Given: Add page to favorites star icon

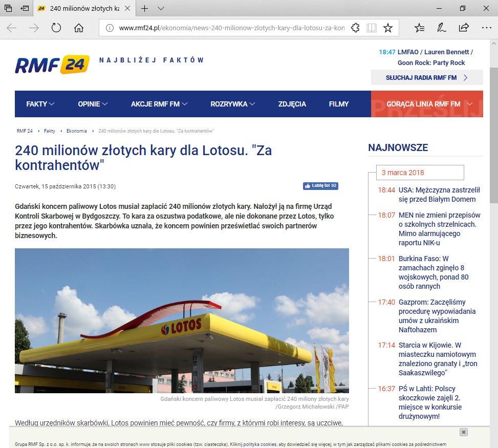Looking at the screenshot, I should pos(388,28).
